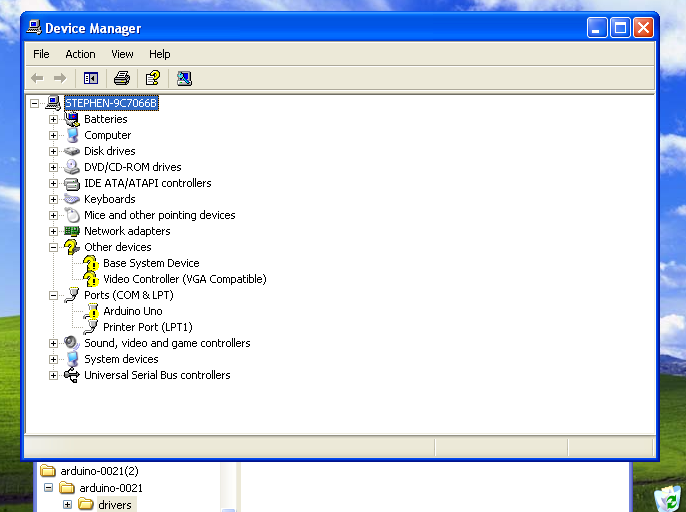Click the Base System Device warning icon
The height and width of the screenshot is (512, 686).
point(91,263)
